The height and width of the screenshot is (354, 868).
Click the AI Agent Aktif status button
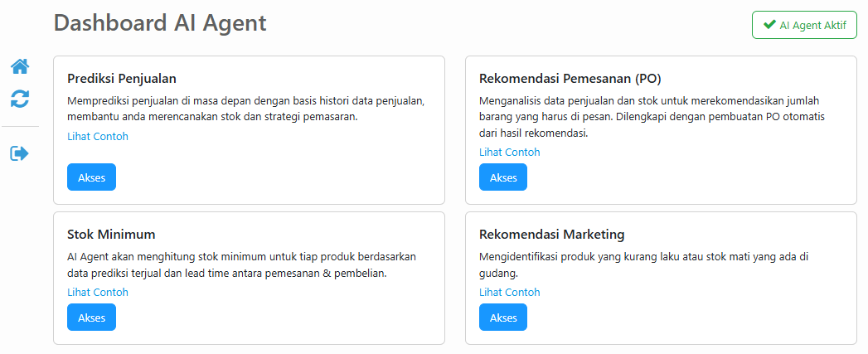804,25
